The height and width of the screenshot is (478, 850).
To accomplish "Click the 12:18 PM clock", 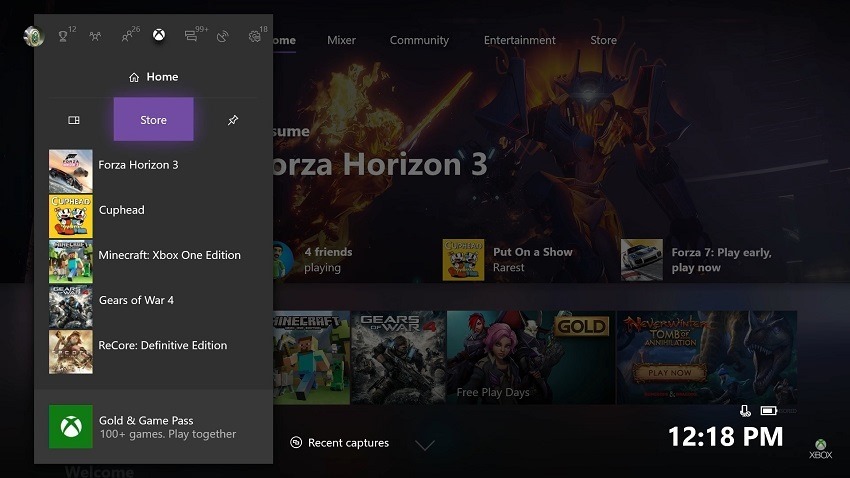I will click(x=725, y=437).
